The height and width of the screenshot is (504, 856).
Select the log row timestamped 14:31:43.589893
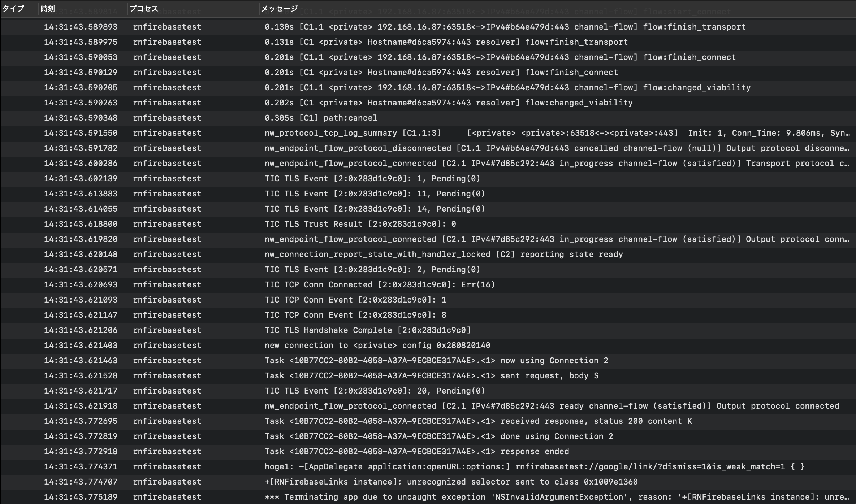click(81, 27)
